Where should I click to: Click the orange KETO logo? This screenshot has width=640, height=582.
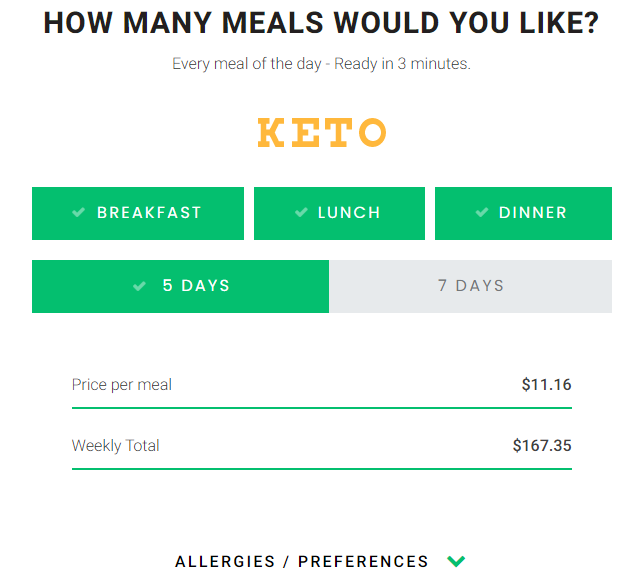point(321,133)
